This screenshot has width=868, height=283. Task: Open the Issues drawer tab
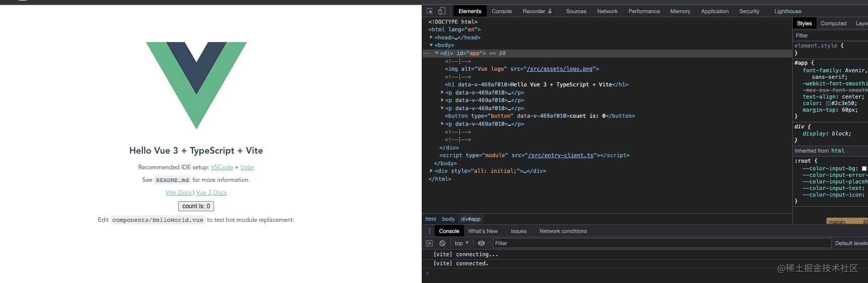click(519, 231)
